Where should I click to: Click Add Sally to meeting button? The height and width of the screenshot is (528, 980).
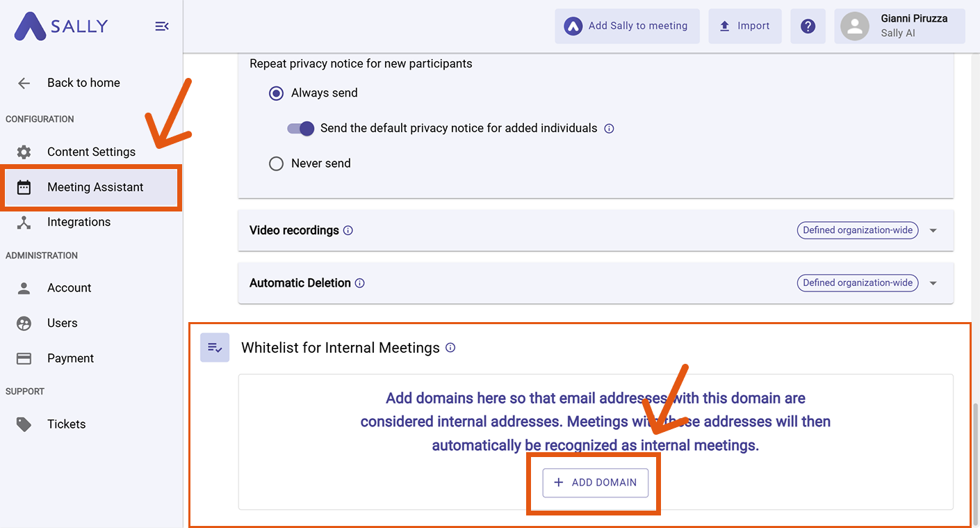click(x=627, y=26)
